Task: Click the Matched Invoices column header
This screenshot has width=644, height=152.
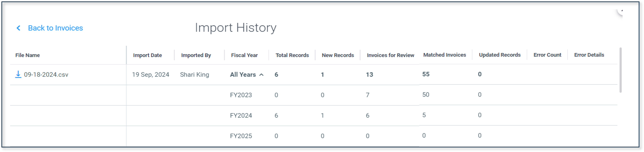Action: [444, 55]
